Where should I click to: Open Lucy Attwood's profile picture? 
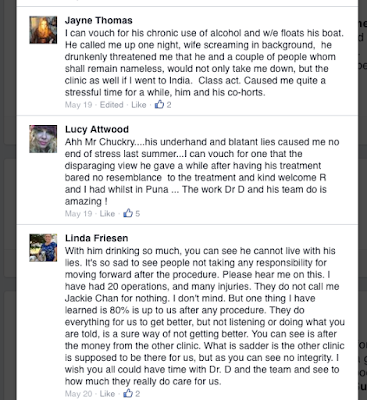(43, 139)
